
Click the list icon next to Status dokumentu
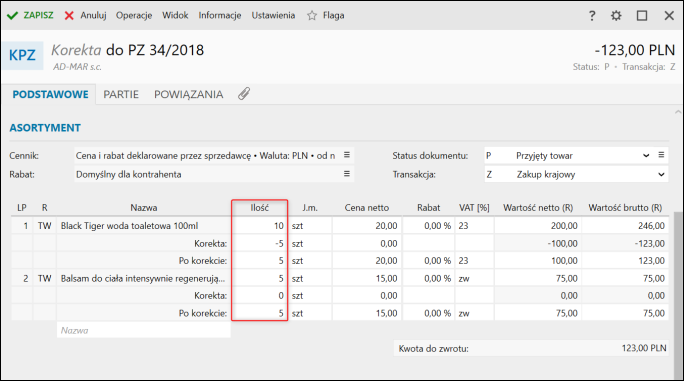click(661, 155)
